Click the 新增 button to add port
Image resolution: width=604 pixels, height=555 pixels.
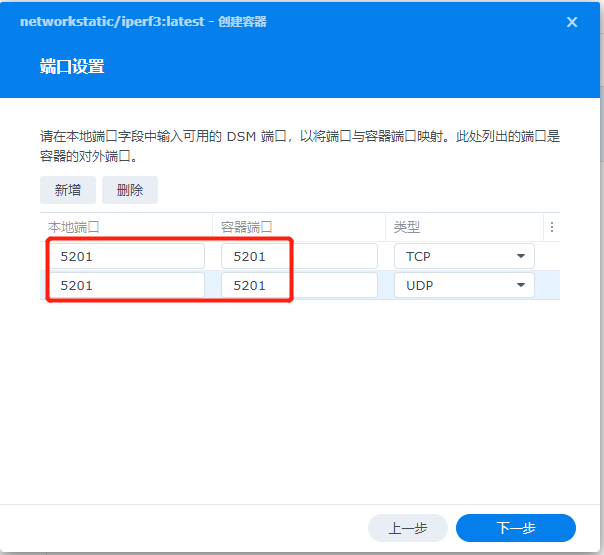click(68, 190)
